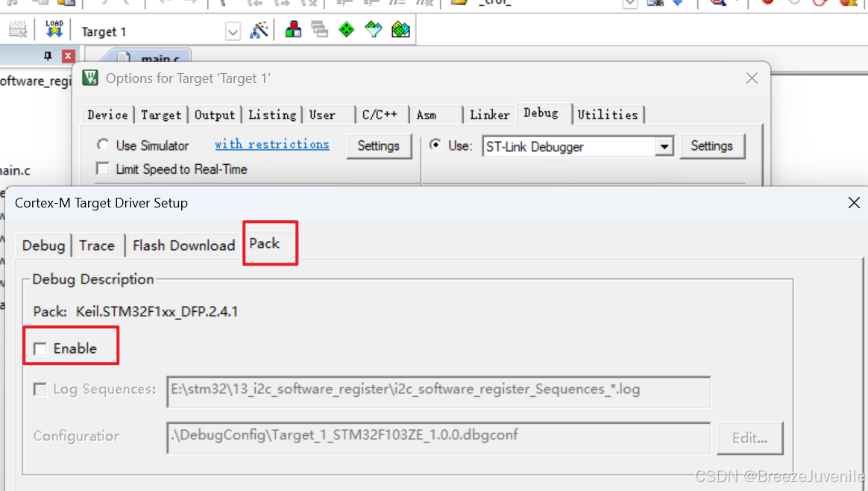Open Manage Run-Time Environment green diamond icon

click(347, 29)
